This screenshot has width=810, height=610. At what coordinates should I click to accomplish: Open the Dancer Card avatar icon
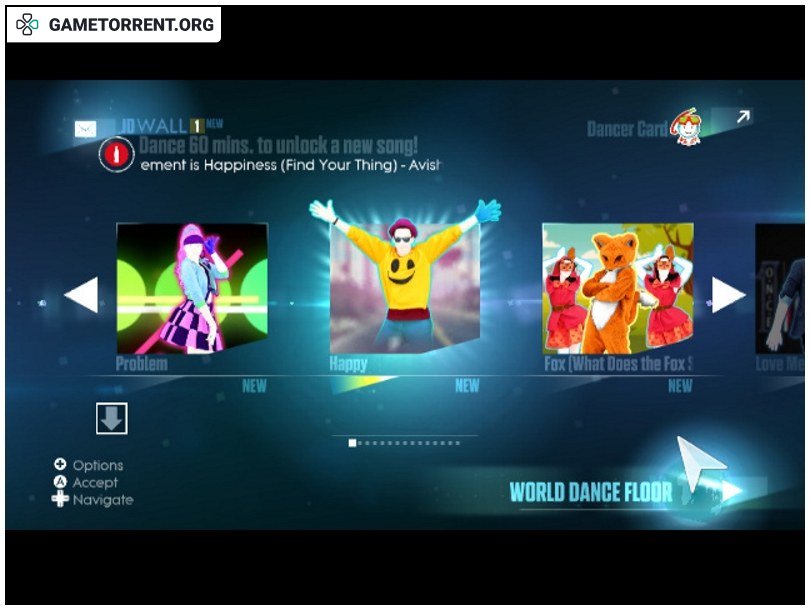point(686,127)
